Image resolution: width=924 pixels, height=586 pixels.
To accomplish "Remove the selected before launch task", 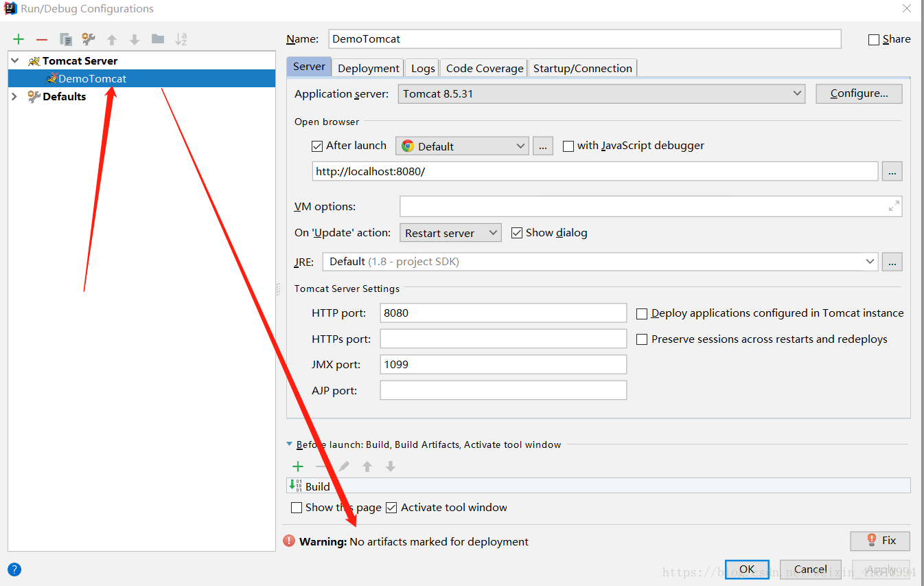I will coord(321,466).
